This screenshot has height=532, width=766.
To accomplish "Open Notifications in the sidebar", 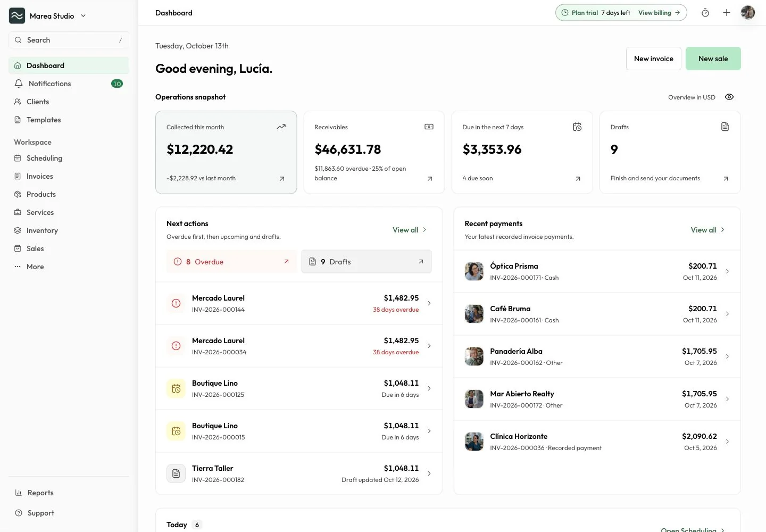I will click(x=69, y=84).
